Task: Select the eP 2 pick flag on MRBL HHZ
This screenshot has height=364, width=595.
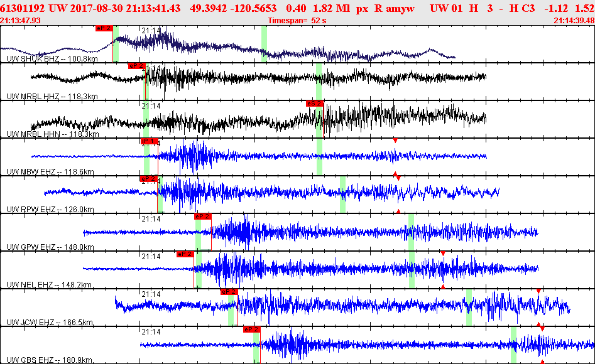Action: tap(136, 66)
